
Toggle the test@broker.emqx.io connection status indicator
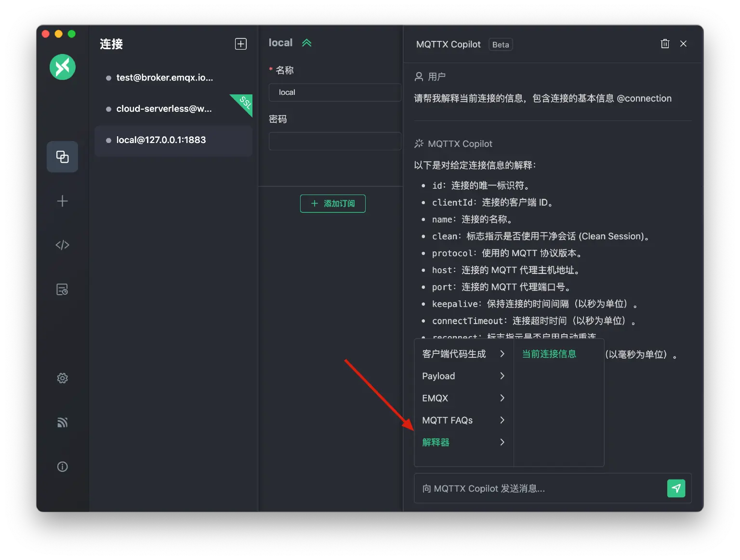point(108,78)
